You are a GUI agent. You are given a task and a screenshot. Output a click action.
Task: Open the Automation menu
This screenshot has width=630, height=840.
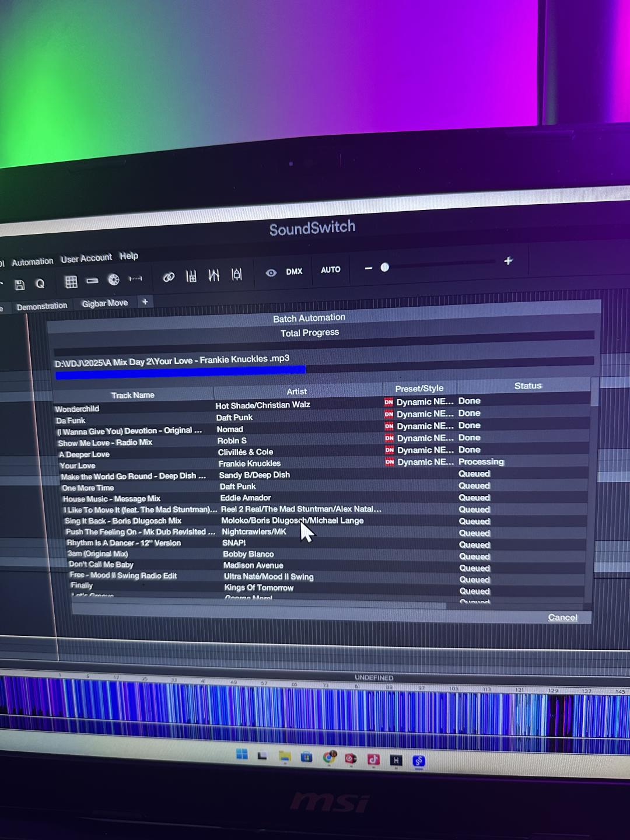(33, 262)
